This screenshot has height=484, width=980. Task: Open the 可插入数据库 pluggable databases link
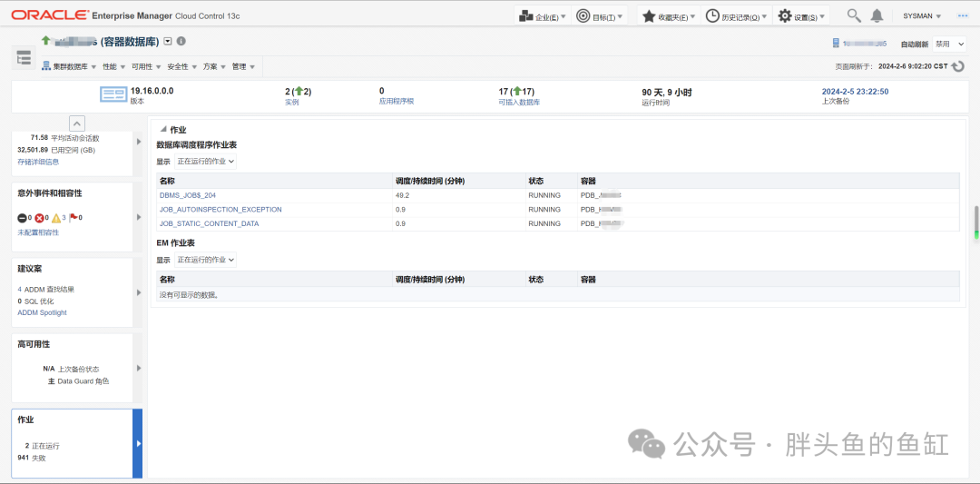pyautogui.click(x=519, y=102)
